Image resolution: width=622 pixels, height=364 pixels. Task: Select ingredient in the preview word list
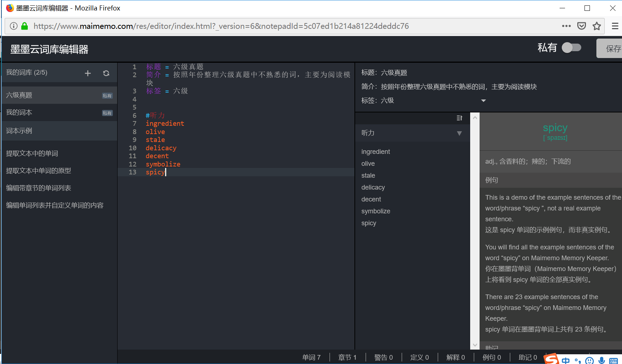point(376,152)
